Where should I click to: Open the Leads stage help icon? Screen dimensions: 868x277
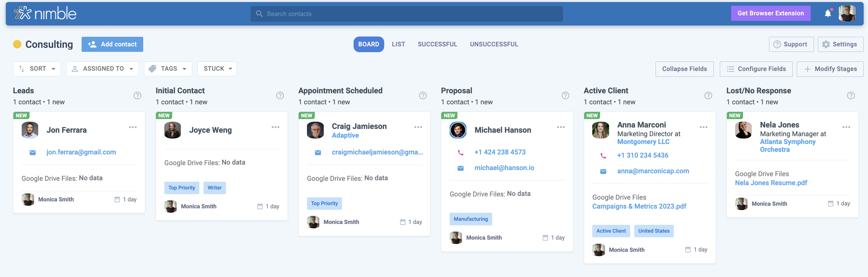click(137, 96)
